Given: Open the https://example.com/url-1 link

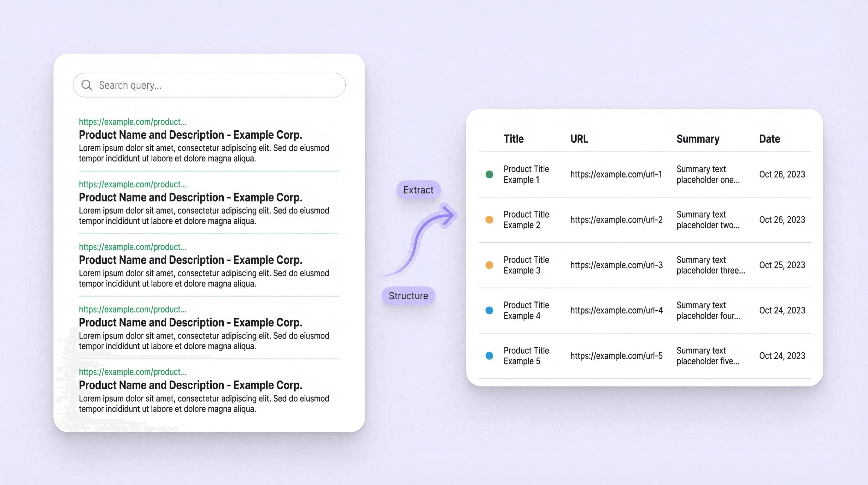Looking at the screenshot, I should pyautogui.click(x=616, y=174).
